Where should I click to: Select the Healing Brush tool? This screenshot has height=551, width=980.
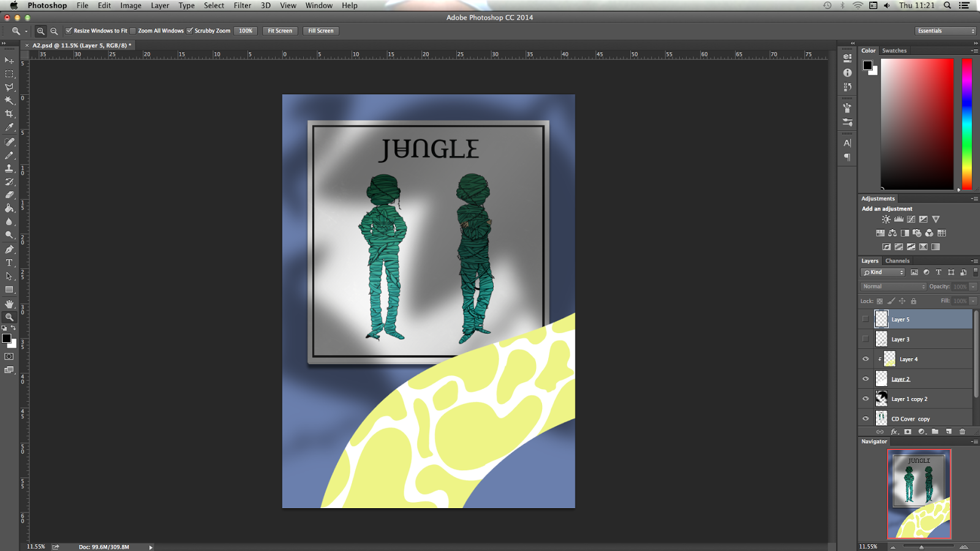coord(9,142)
